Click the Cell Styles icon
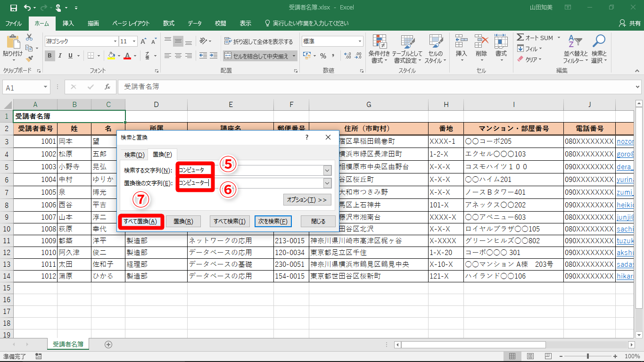The width and height of the screenshot is (644, 362). pos(435,42)
